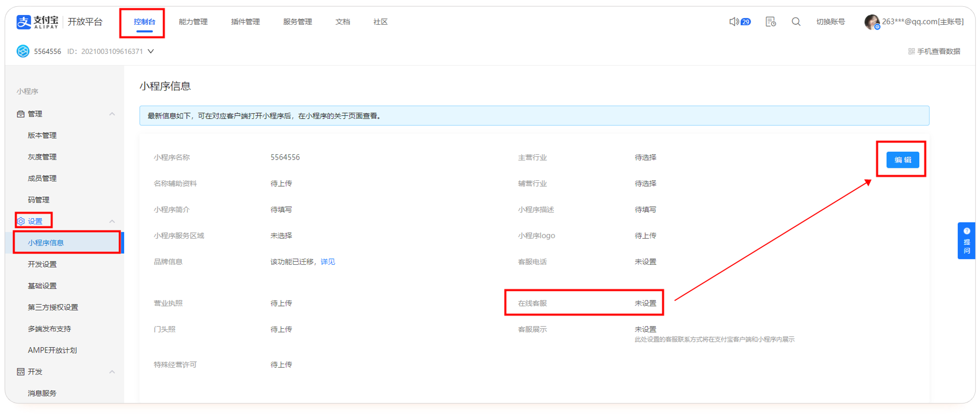980x418 pixels.
Task: Click the 管理 section icon in sidebar
Action: click(21, 114)
